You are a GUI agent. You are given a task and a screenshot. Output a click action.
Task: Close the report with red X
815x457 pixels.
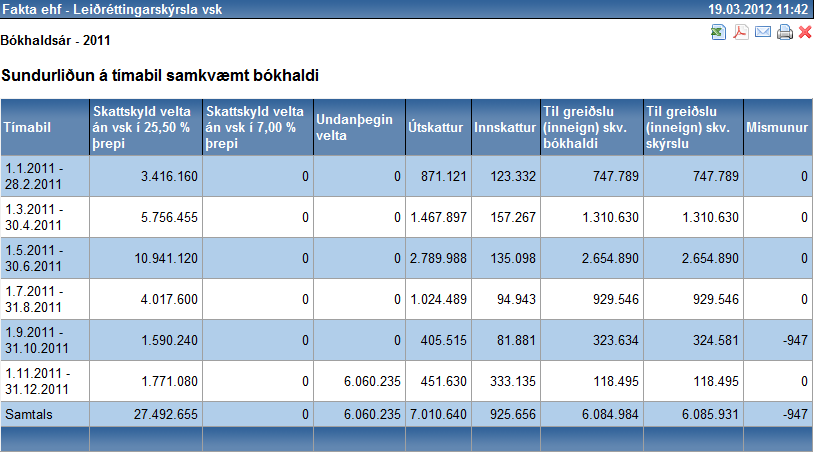coord(805,33)
